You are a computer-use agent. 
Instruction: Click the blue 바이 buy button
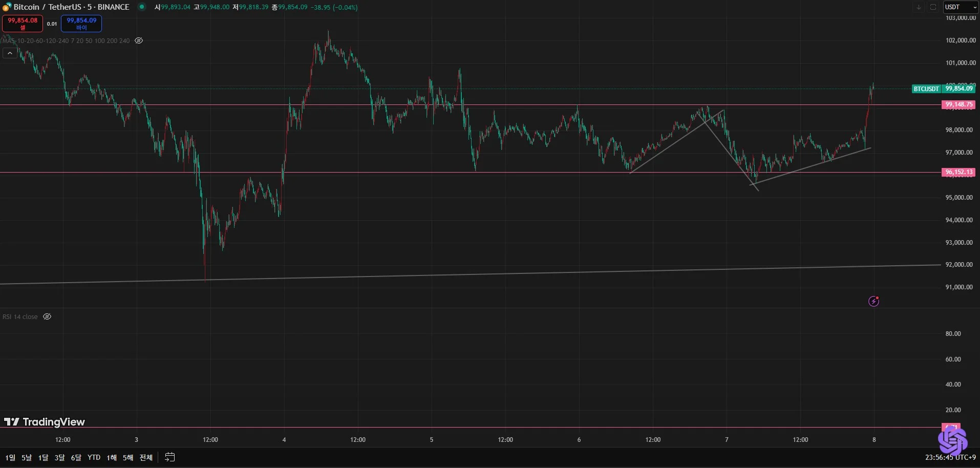point(81,24)
